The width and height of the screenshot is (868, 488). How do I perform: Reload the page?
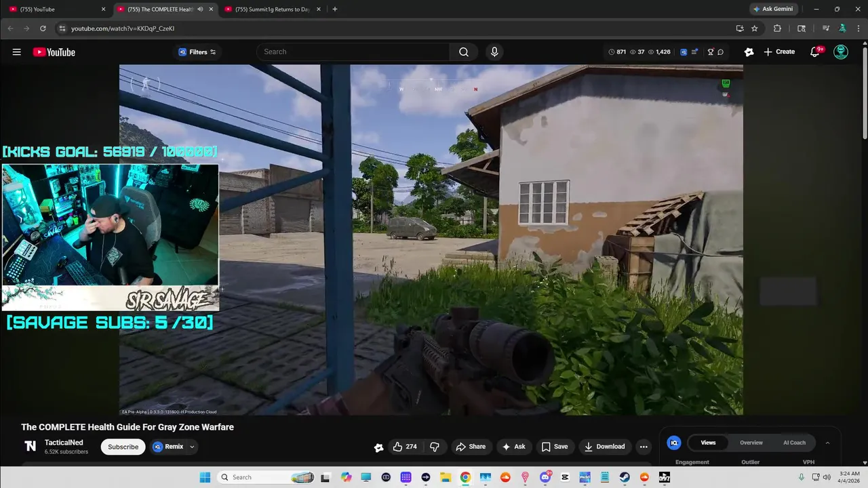pyautogui.click(x=43, y=28)
